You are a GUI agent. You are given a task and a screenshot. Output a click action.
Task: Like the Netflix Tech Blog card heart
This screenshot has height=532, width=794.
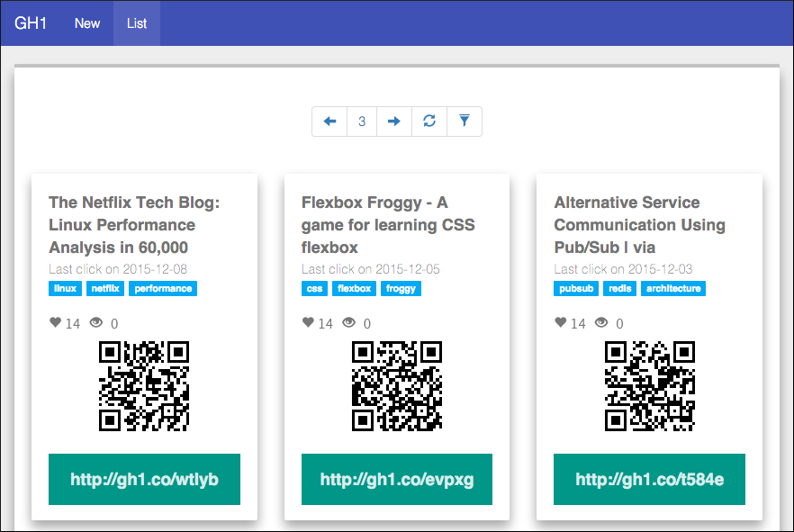point(55,322)
